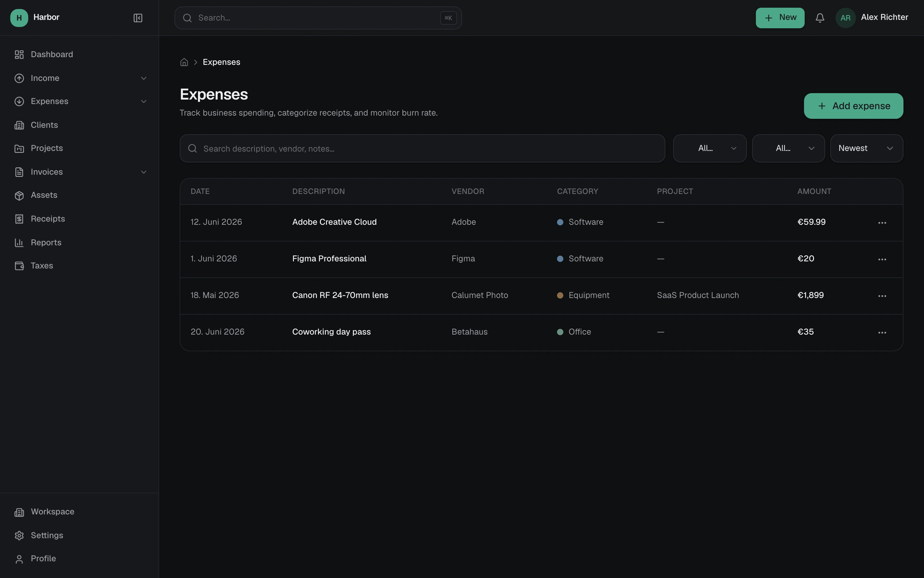The width and height of the screenshot is (924, 578).
Task: Click the VENDOR column header
Action: tap(468, 191)
